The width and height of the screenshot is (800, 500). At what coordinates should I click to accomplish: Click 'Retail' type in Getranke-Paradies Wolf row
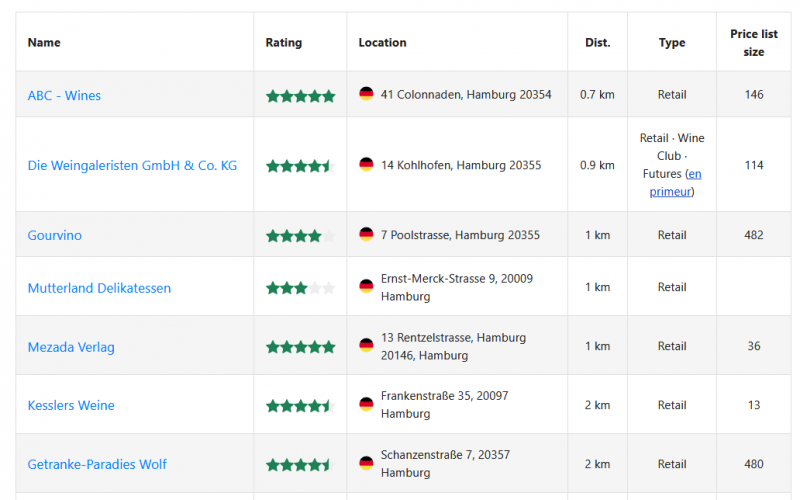point(672,464)
